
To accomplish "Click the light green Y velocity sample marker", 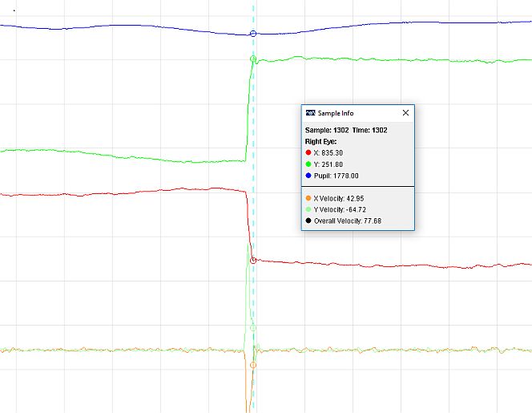I will coord(253,328).
